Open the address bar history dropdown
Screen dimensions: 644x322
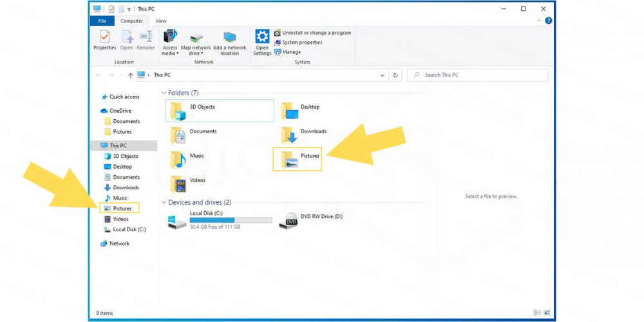pyautogui.click(x=384, y=75)
